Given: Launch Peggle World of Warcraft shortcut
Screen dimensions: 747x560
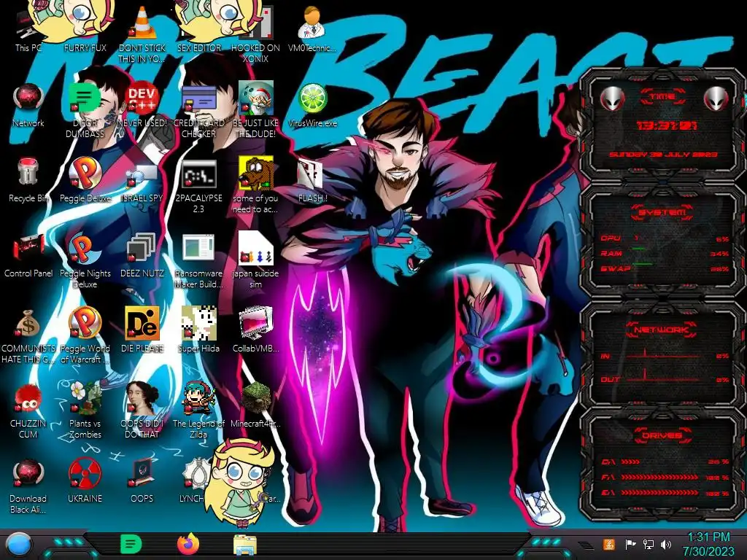Looking at the screenshot, I should coord(85,335).
